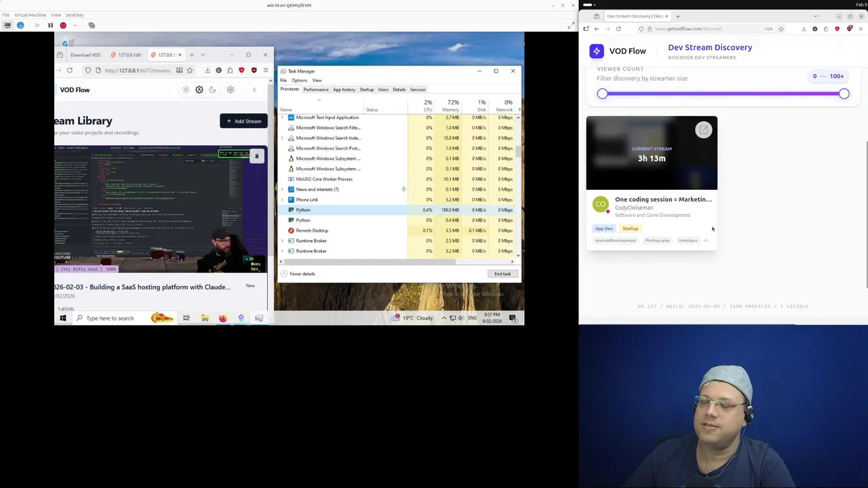Expand the News and interests (7) group
The width and height of the screenshot is (868, 488).
pyautogui.click(x=283, y=189)
